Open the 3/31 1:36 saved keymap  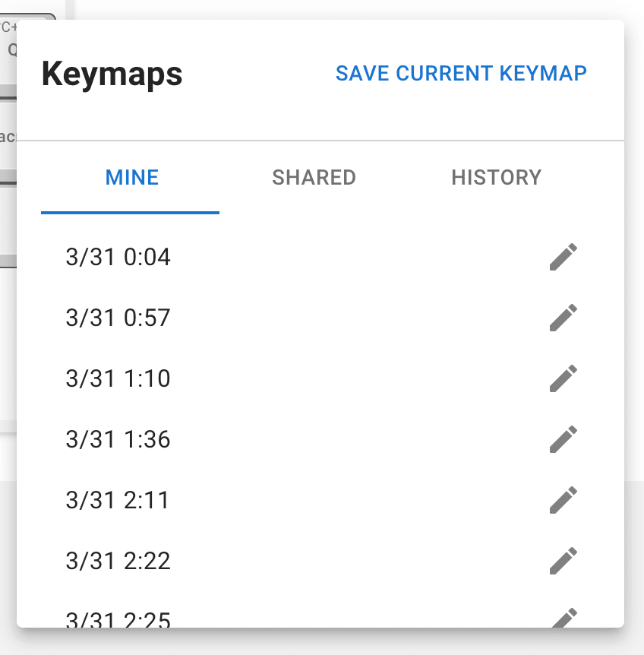(118, 439)
